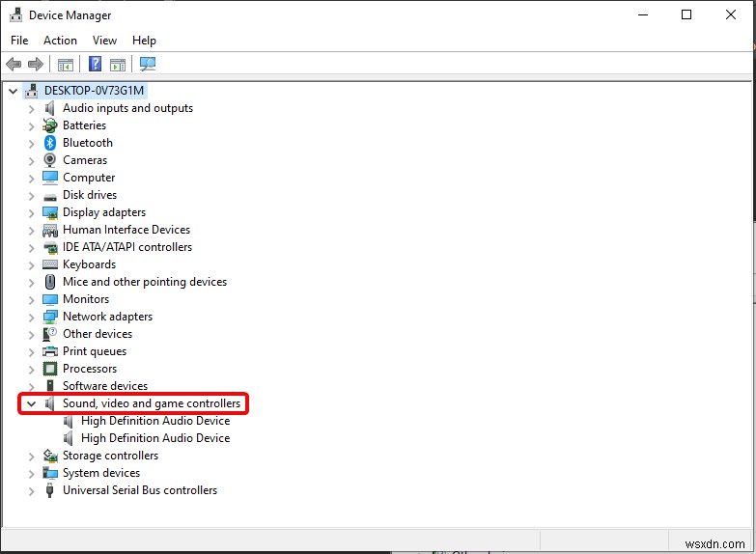756x554 pixels.
Task: Open the File menu
Action: click(x=19, y=41)
